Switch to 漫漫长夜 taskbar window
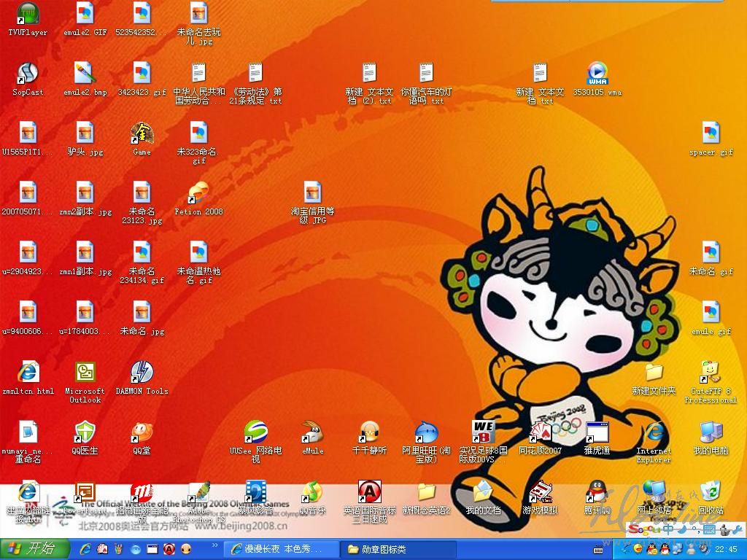 (281, 548)
